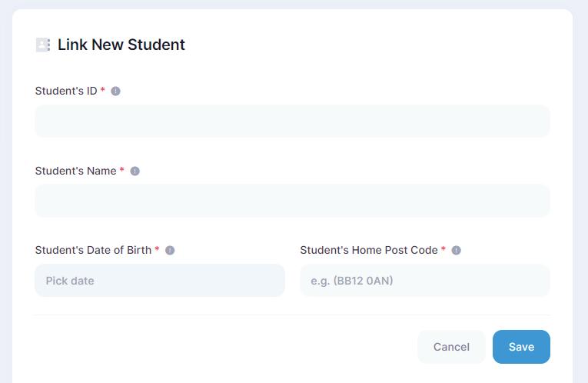Focus the Student's ID input field

(292, 121)
